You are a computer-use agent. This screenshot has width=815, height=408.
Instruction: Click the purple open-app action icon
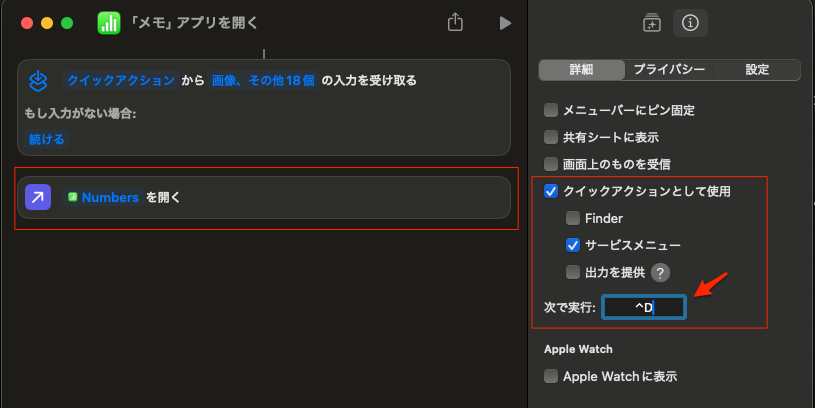point(37,197)
